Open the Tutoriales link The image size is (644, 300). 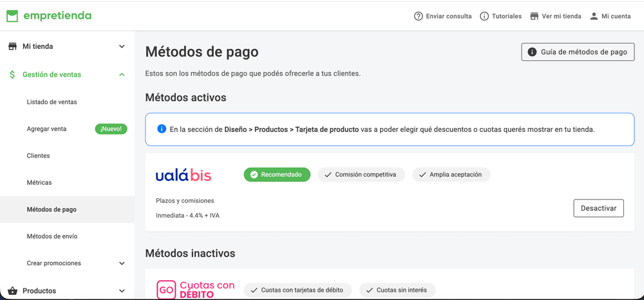pos(506,16)
